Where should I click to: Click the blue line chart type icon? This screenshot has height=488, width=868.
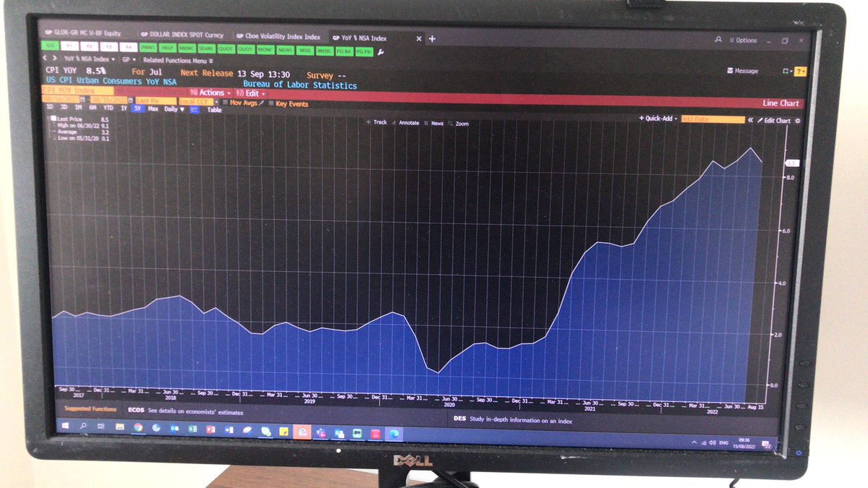click(x=195, y=109)
